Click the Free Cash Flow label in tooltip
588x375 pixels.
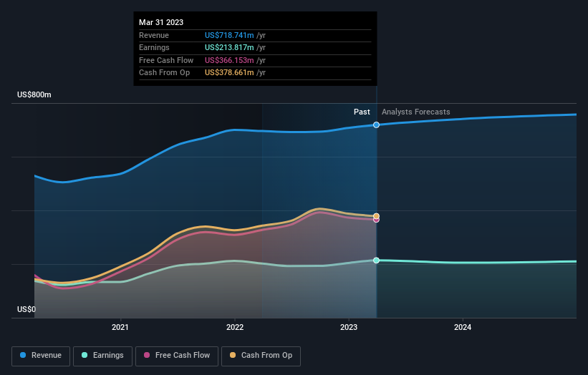(166, 60)
